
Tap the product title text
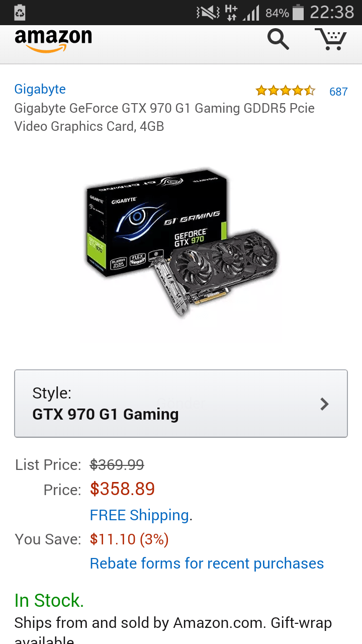(164, 117)
